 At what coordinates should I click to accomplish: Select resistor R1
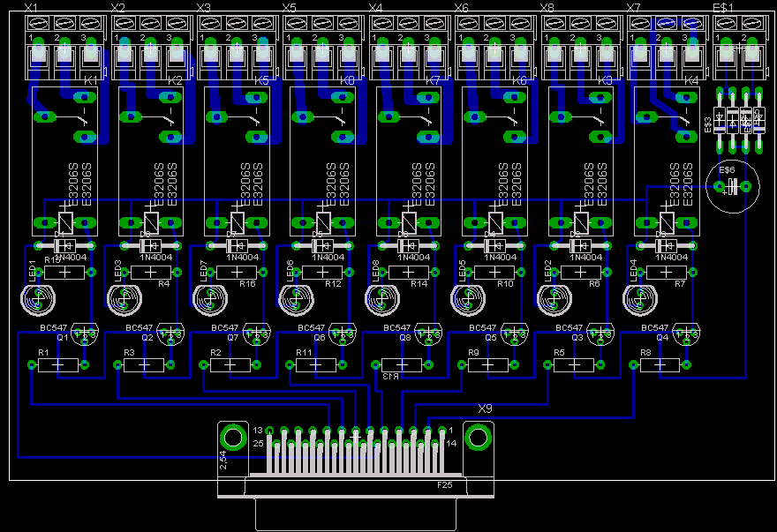[58, 364]
